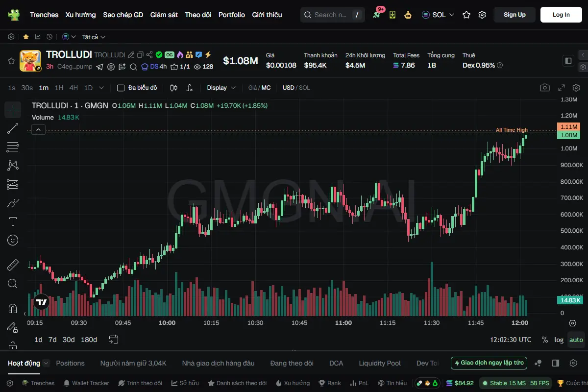Edit TROLLUDI name with pencil icon
This screenshot has width=588, height=392.
[131, 55]
